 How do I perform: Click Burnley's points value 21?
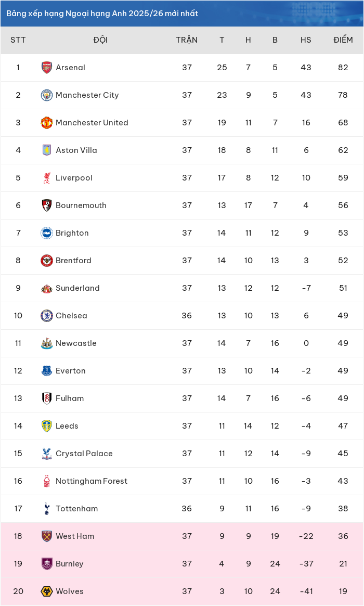343,564
